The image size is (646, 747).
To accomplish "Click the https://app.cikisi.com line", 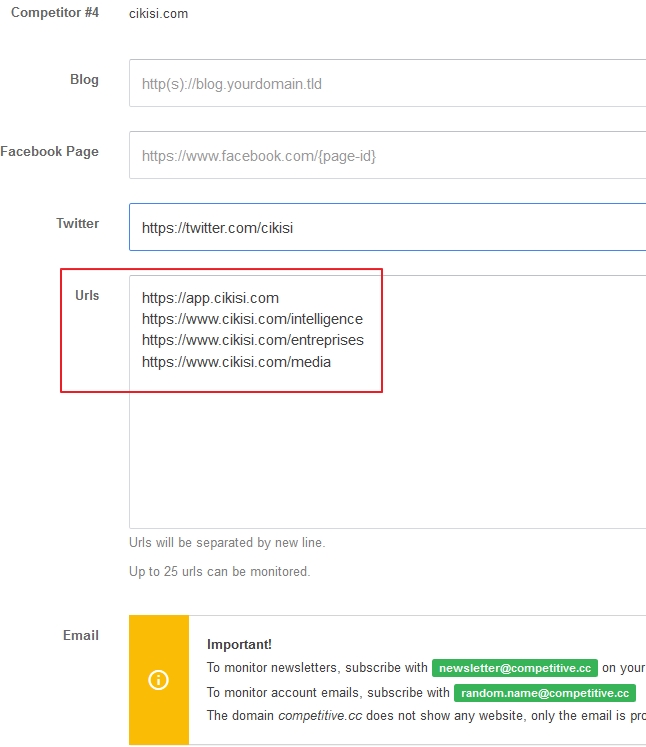I will point(210,298).
